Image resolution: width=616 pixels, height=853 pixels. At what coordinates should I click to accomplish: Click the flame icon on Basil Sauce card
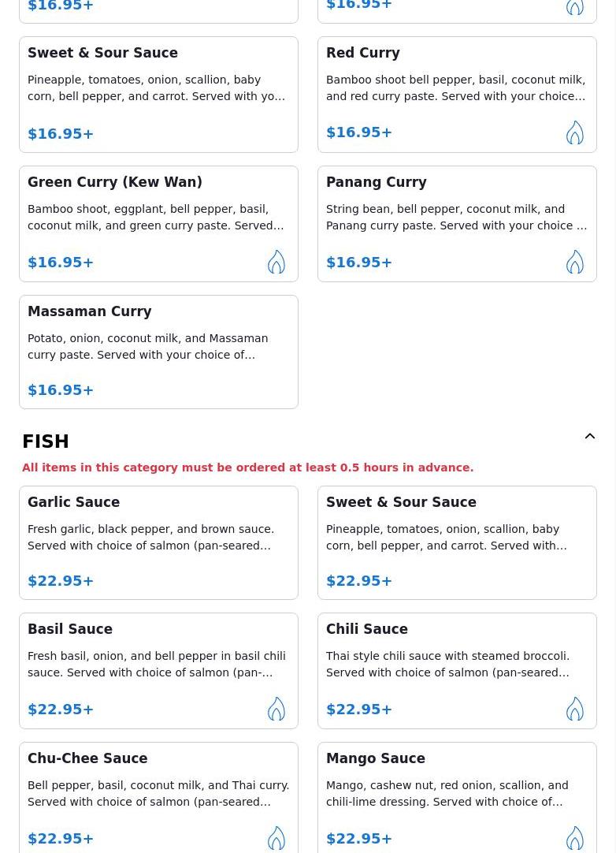(x=276, y=709)
